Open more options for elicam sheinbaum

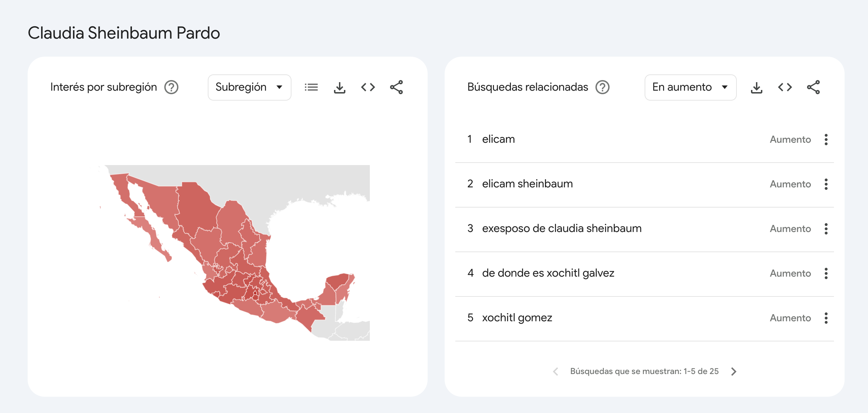(826, 184)
